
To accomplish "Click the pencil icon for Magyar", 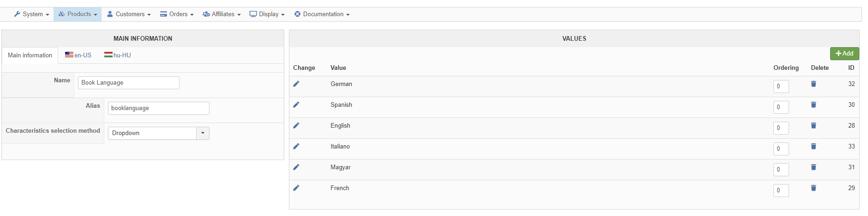I will tap(296, 167).
